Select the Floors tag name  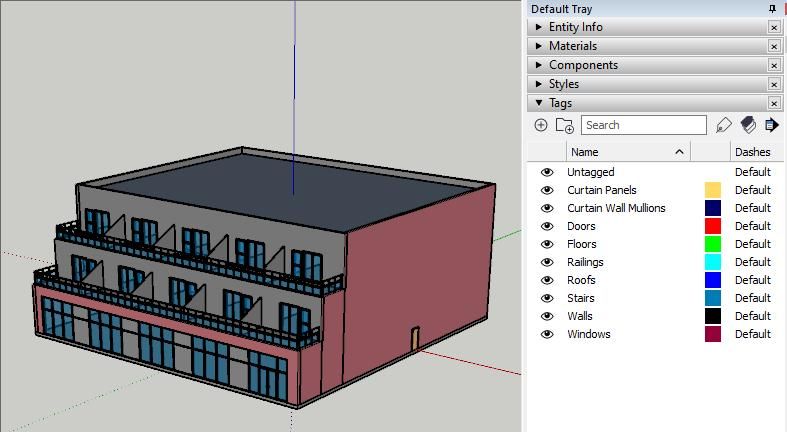click(x=582, y=244)
